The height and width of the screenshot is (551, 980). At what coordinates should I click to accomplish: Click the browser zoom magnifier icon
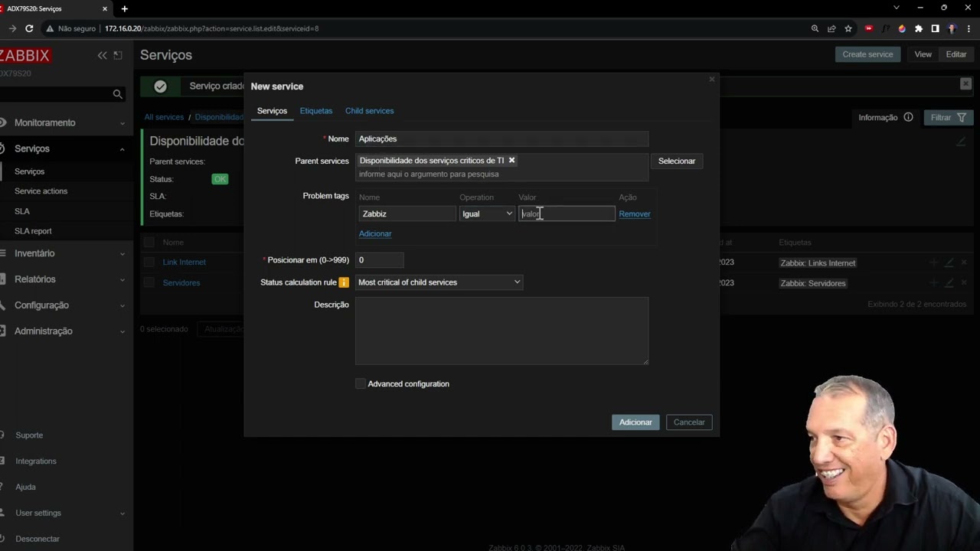pyautogui.click(x=815, y=28)
